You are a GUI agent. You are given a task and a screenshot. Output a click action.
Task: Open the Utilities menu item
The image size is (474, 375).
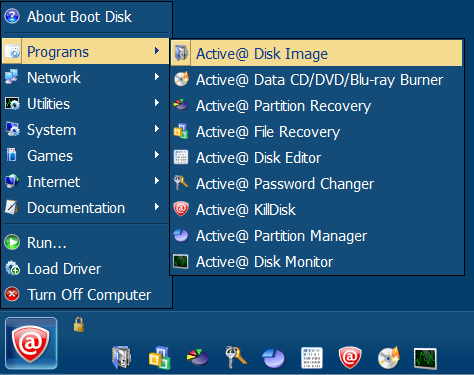pyautogui.click(x=86, y=104)
